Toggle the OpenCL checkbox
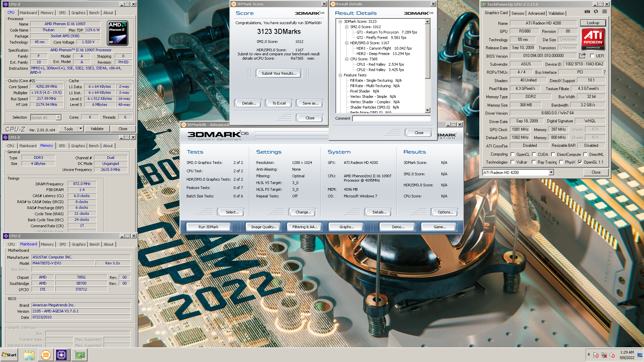This screenshot has width=644, height=362. pyautogui.click(x=513, y=155)
